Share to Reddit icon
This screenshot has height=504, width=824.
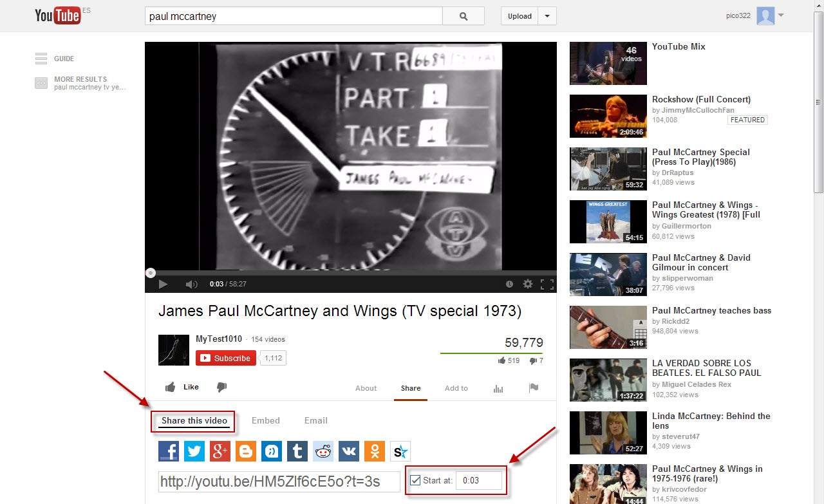click(323, 451)
